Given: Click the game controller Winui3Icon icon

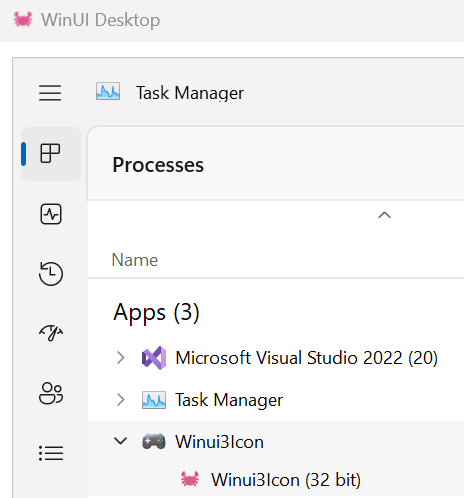Looking at the screenshot, I should coord(154,442).
